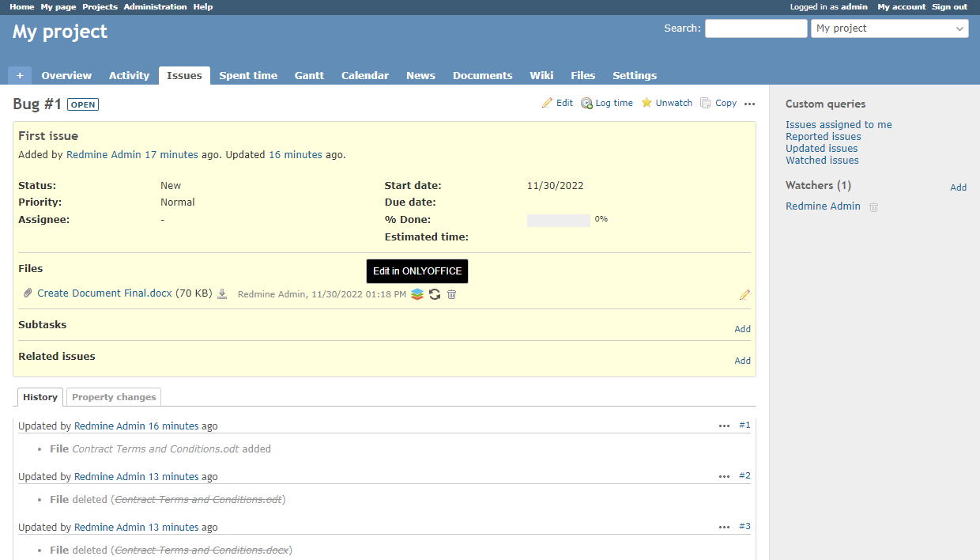The image size is (980, 560).
Task: Open the actions menu for note #1
Action: (724, 426)
